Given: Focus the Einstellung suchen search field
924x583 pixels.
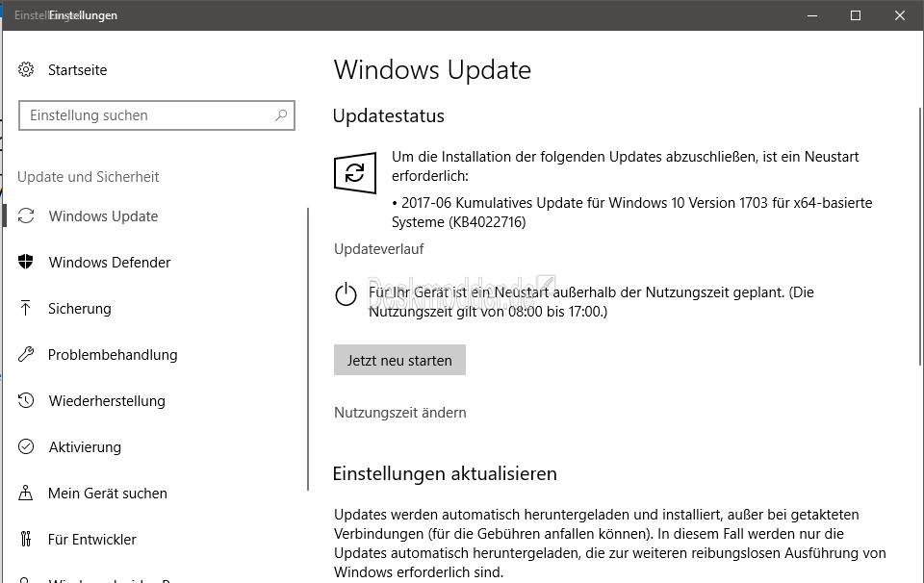Looking at the screenshot, I should pos(157,115).
